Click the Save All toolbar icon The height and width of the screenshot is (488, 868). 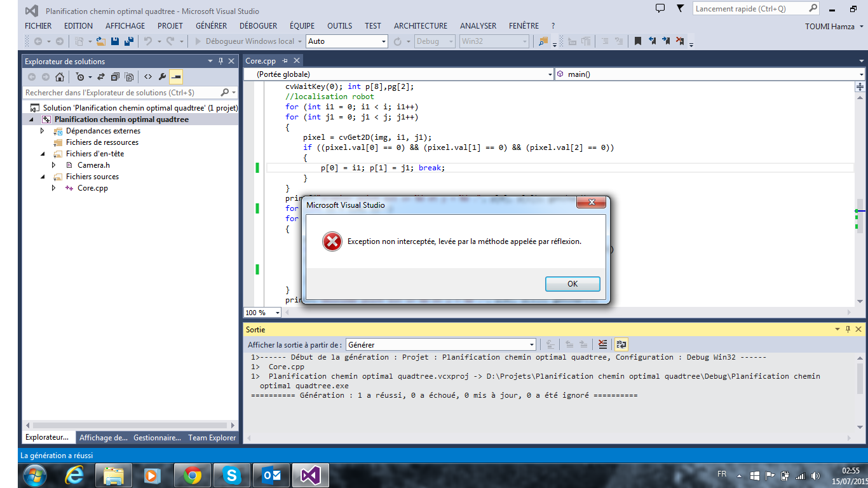(x=129, y=41)
